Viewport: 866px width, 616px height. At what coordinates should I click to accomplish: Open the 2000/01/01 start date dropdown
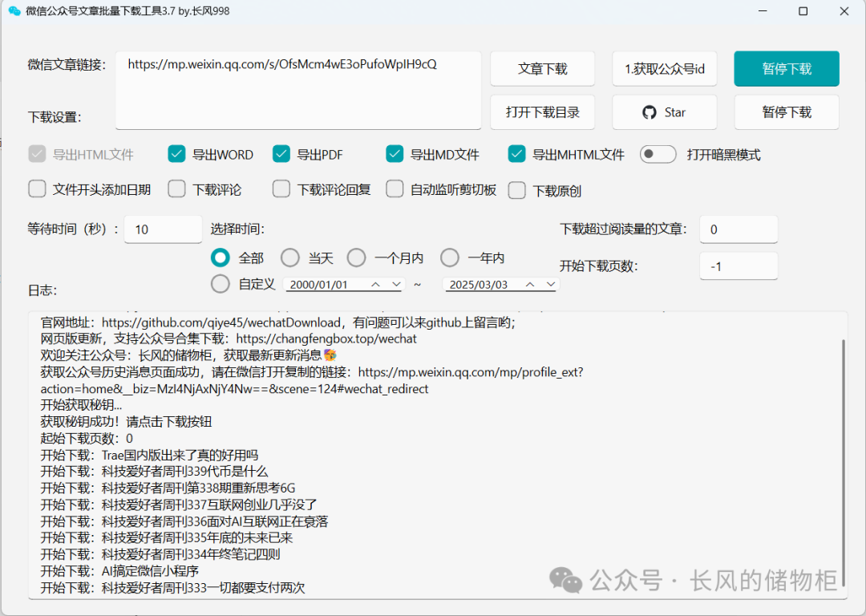396,284
